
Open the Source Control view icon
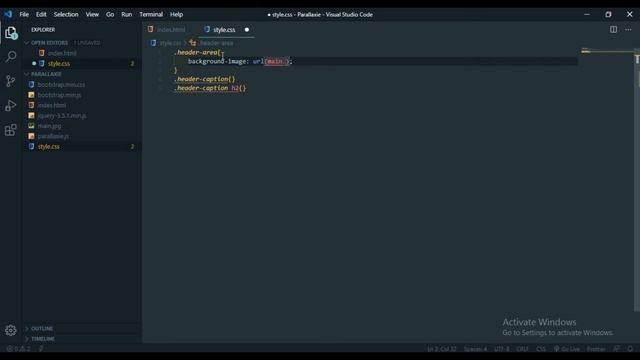pos(11,81)
